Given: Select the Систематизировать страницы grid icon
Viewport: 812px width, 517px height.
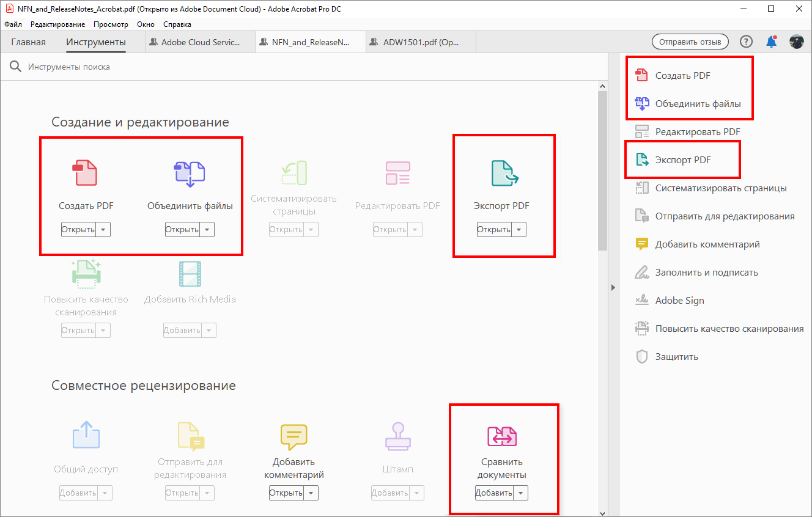Looking at the screenshot, I should pyautogui.click(x=293, y=173).
